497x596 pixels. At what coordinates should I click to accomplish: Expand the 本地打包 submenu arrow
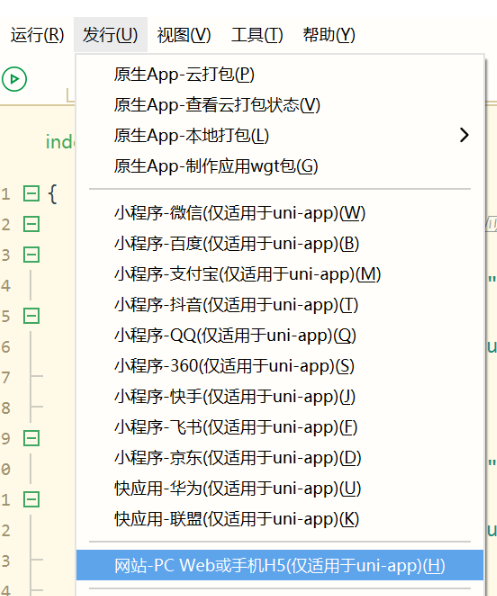pos(464,135)
